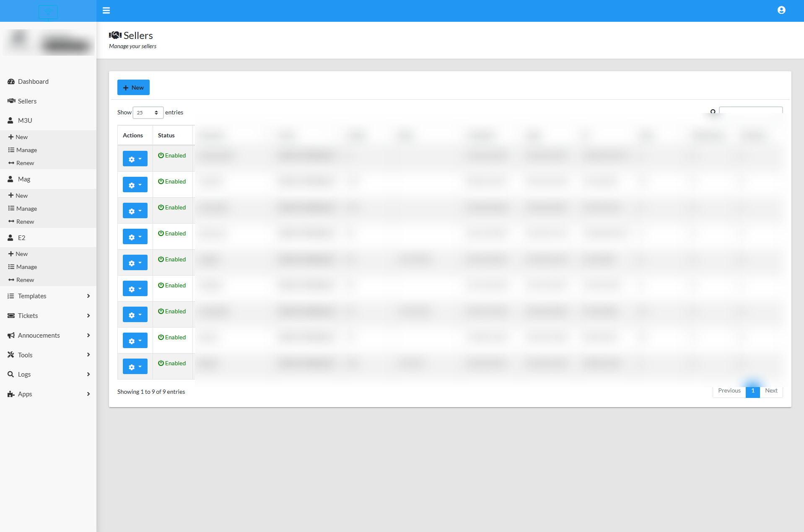Image resolution: width=804 pixels, height=532 pixels.
Task: Click the Tools wrench icon
Action: tap(11, 355)
